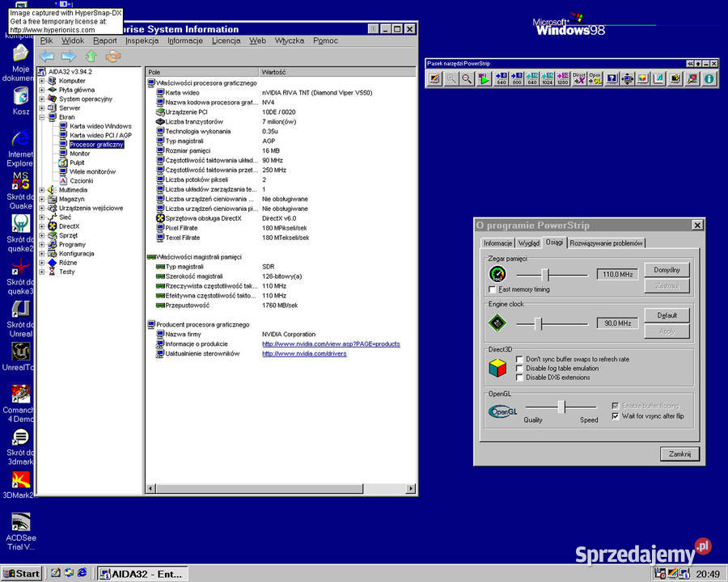Switch to the 8-bit 800 resolution preset

[517, 78]
